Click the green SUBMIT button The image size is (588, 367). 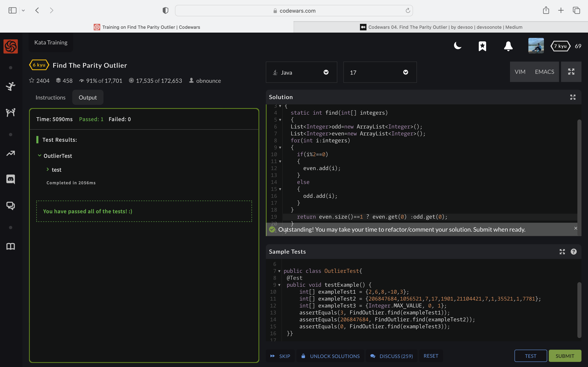point(565,356)
